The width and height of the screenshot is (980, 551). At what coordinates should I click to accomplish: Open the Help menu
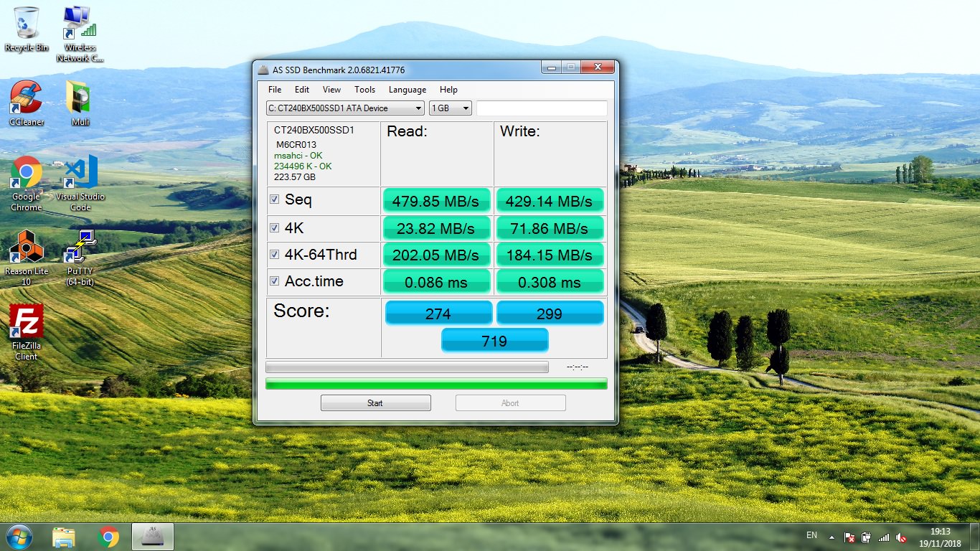coord(448,90)
